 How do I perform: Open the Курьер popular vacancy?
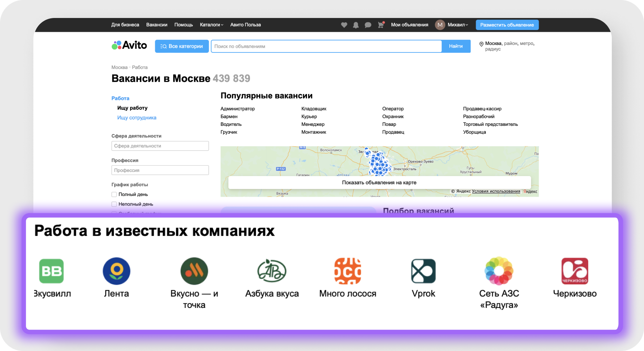[x=309, y=117]
